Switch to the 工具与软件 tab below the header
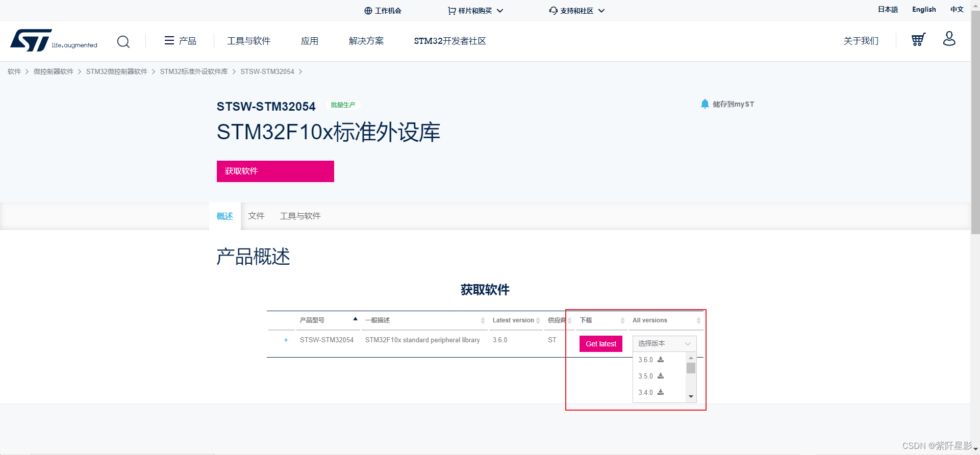980x455 pixels. [300, 216]
